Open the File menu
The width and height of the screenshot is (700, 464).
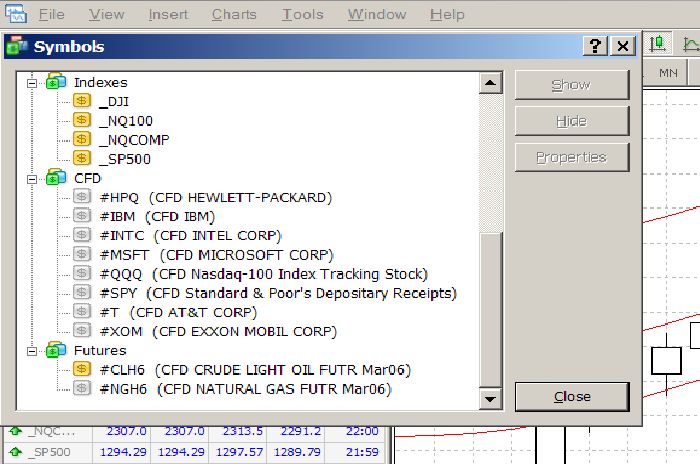pyautogui.click(x=52, y=14)
